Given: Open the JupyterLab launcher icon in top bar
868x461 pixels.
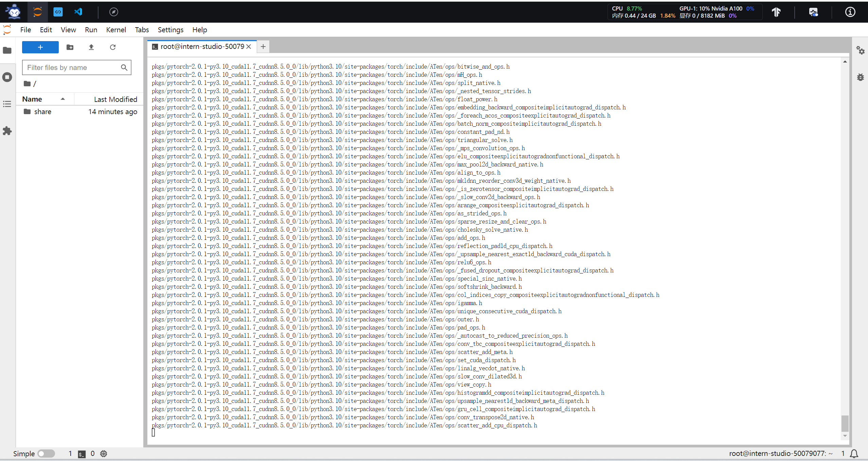Looking at the screenshot, I should coord(37,12).
